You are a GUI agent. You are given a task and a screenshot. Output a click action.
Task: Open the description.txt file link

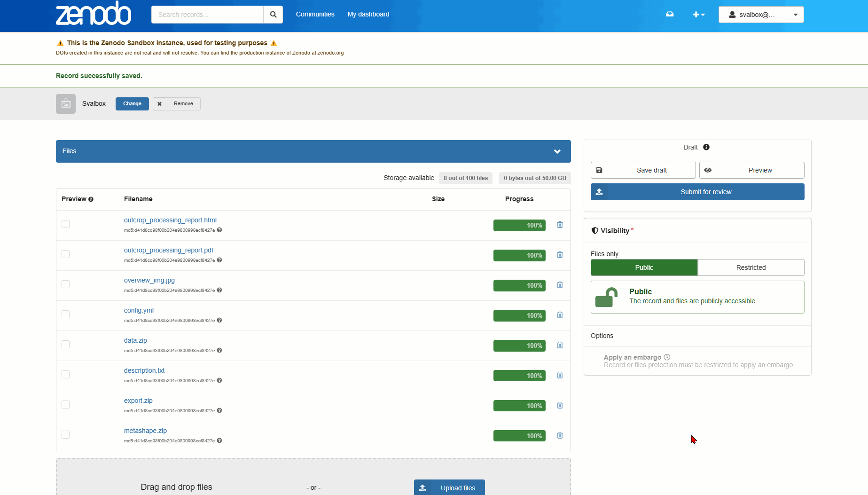click(144, 370)
